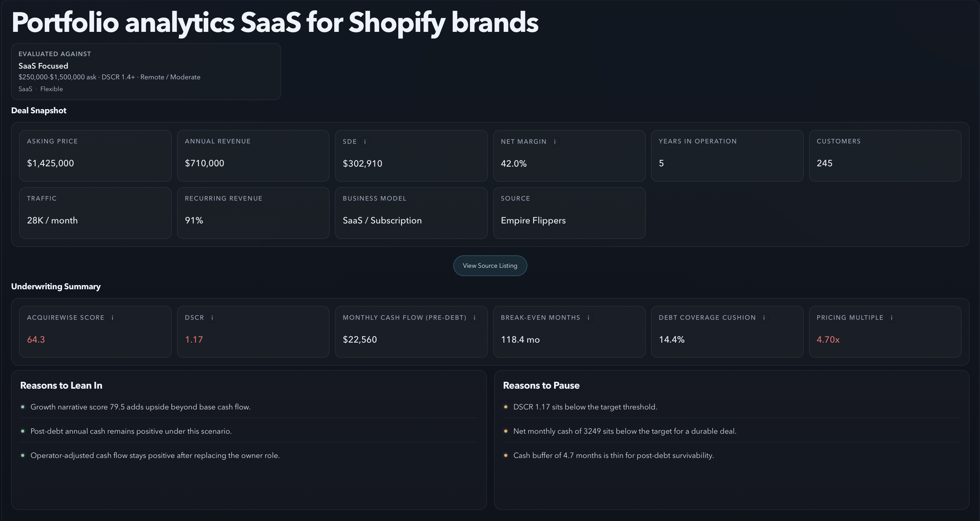Click the Recurring Revenue value 91%
980x521 pixels.
pyautogui.click(x=194, y=220)
